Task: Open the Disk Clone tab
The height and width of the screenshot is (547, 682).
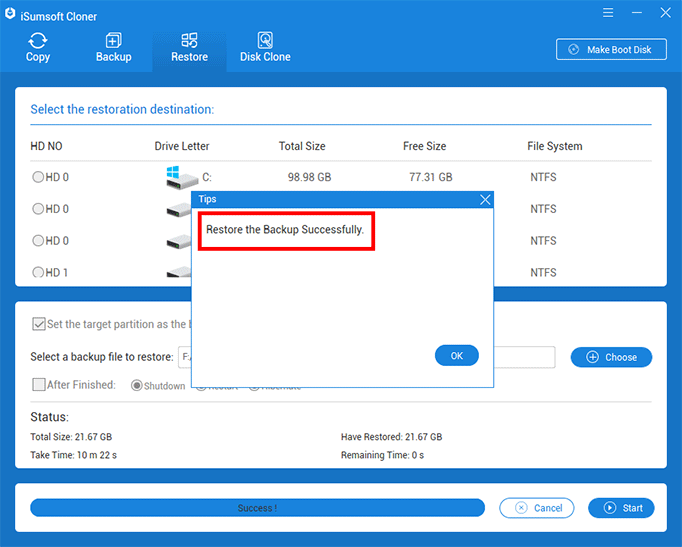Action: click(x=265, y=48)
